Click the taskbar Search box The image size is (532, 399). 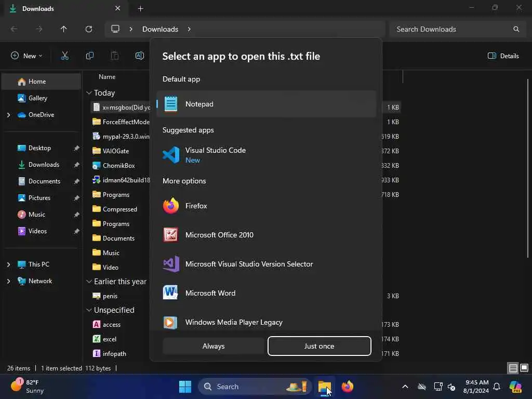[255, 387]
